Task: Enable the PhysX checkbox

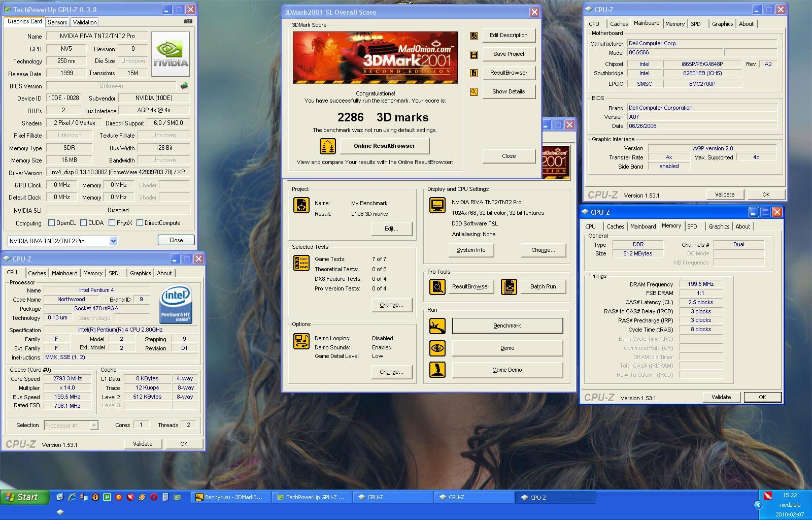Action: (x=112, y=223)
